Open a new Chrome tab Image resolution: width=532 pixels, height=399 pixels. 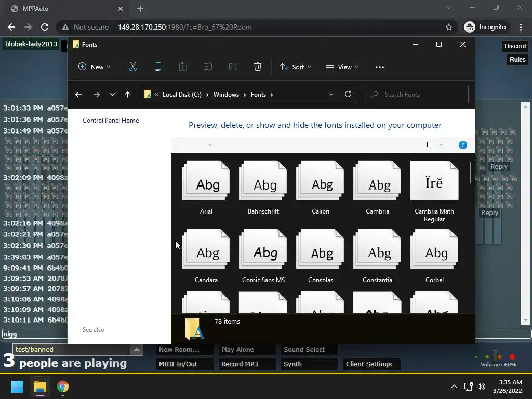pyautogui.click(x=140, y=9)
